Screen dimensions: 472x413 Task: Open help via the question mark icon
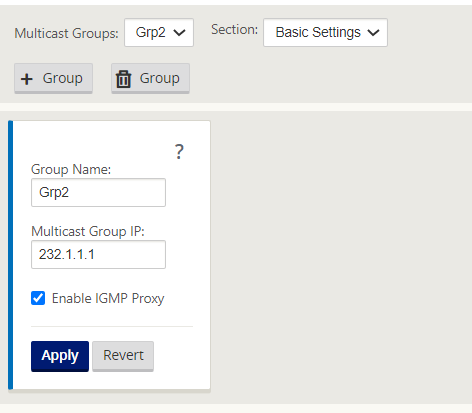(x=179, y=152)
